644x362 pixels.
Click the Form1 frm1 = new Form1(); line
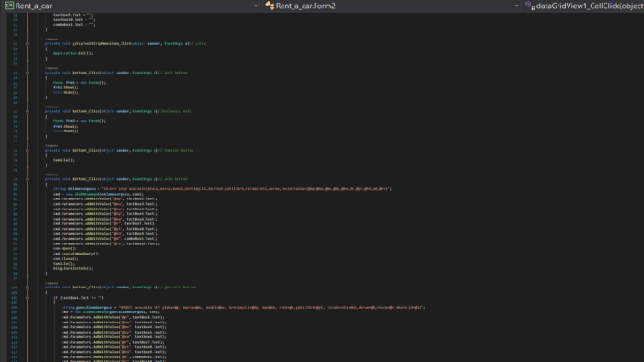click(79, 83)
